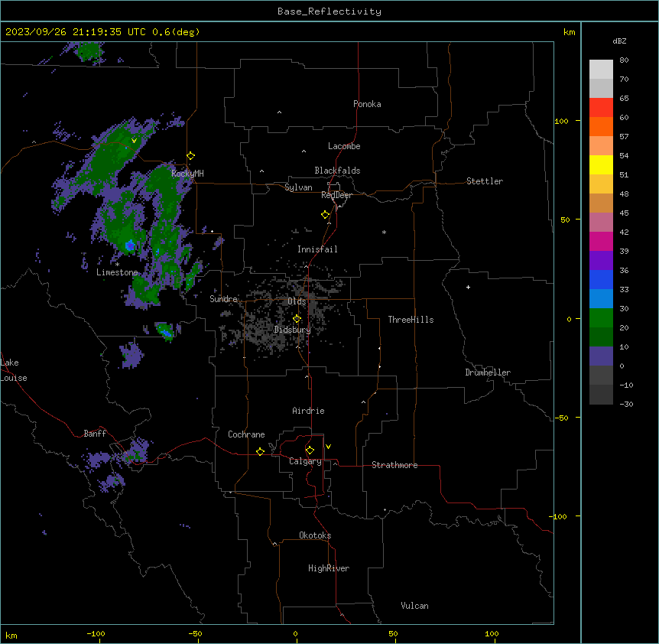This screenshot has height=644, width=659.
Task: Click the yellow diamond marker at Calgary
Action: [x=310, y=450]
